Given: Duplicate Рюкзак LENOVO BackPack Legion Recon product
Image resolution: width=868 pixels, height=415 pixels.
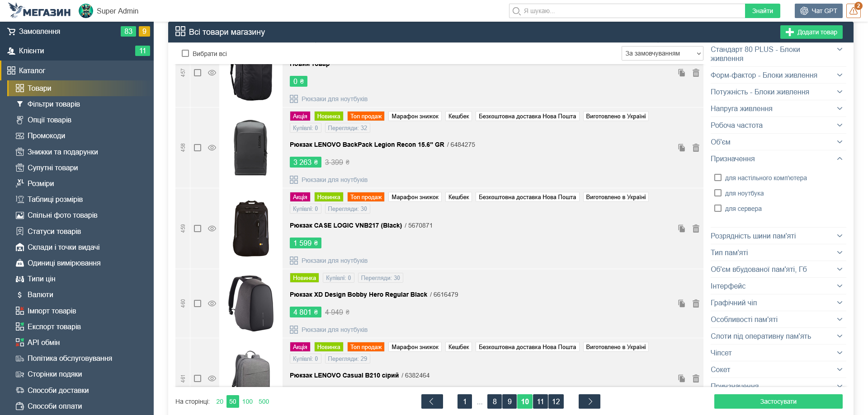Looking at the screenshot, I should point(681,148).
